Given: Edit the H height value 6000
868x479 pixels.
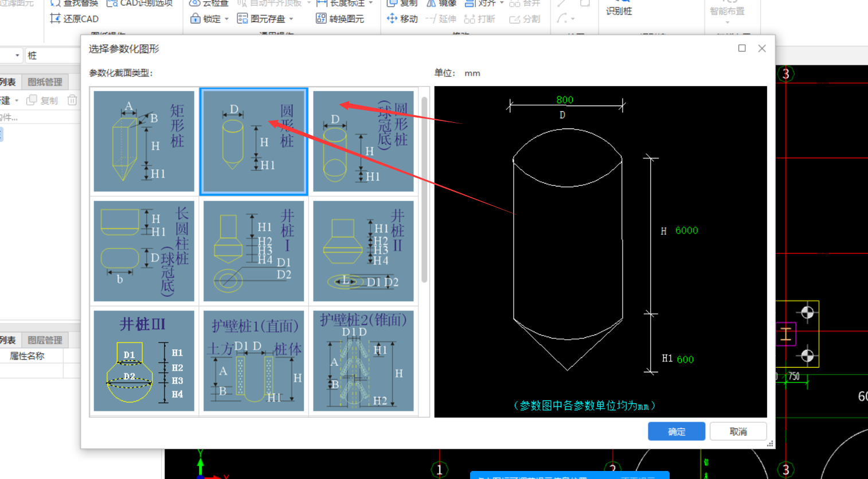Looking at the screenshot, I should [x=686, y=231].
